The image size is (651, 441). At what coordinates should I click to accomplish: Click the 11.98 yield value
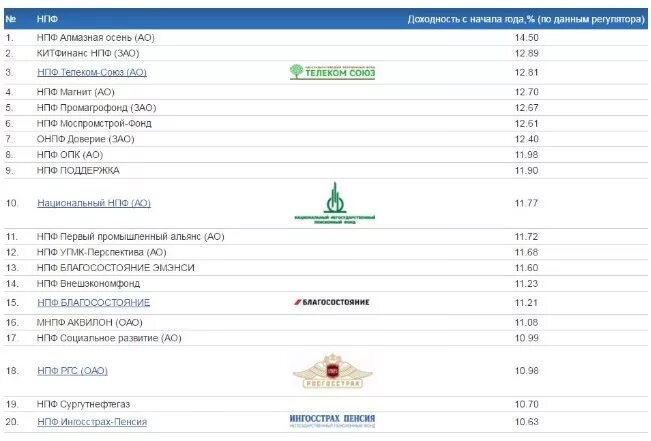coord(526,154)
